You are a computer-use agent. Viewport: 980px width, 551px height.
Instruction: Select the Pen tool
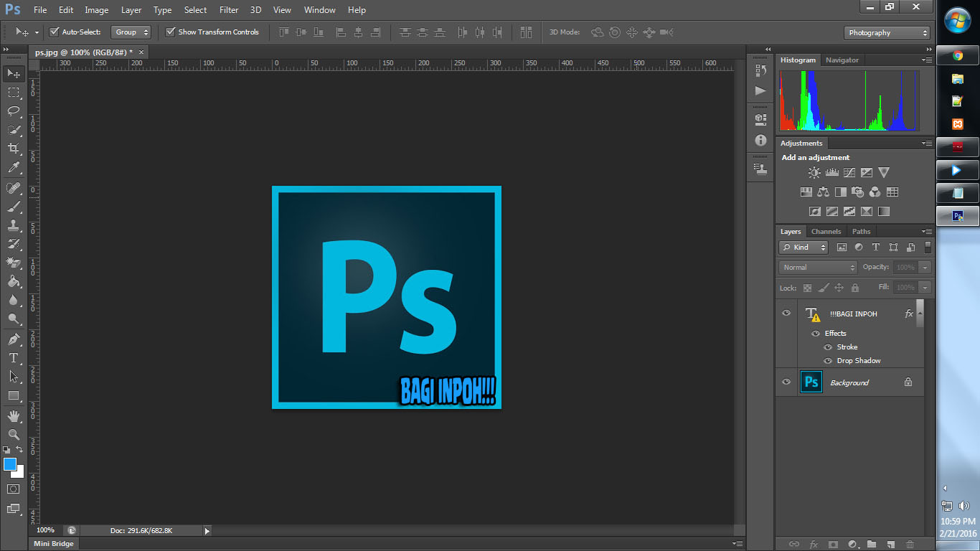(x=13, y=339)
